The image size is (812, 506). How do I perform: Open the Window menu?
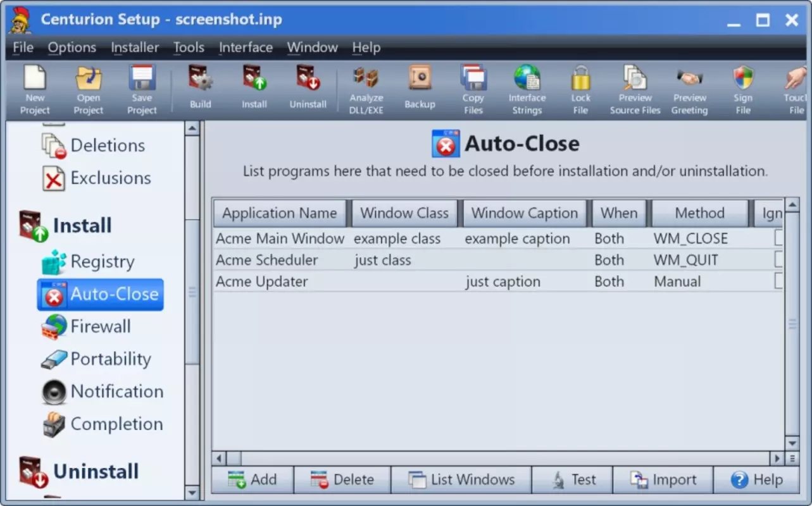312,47
